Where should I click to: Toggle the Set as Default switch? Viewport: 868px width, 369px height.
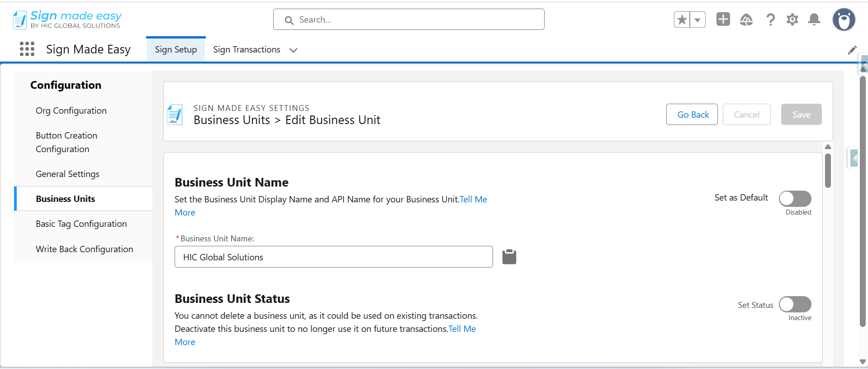point(795,198)
